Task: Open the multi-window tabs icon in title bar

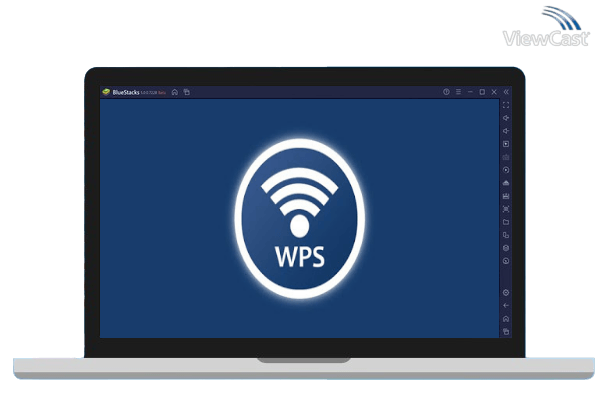Action: tap(187, 92)
